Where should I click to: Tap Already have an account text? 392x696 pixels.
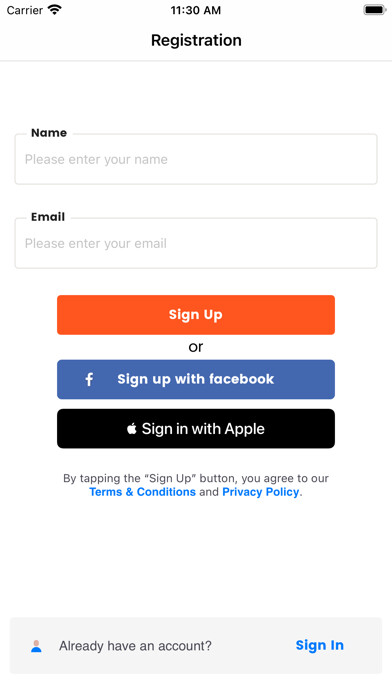click(x=135, y=646)
